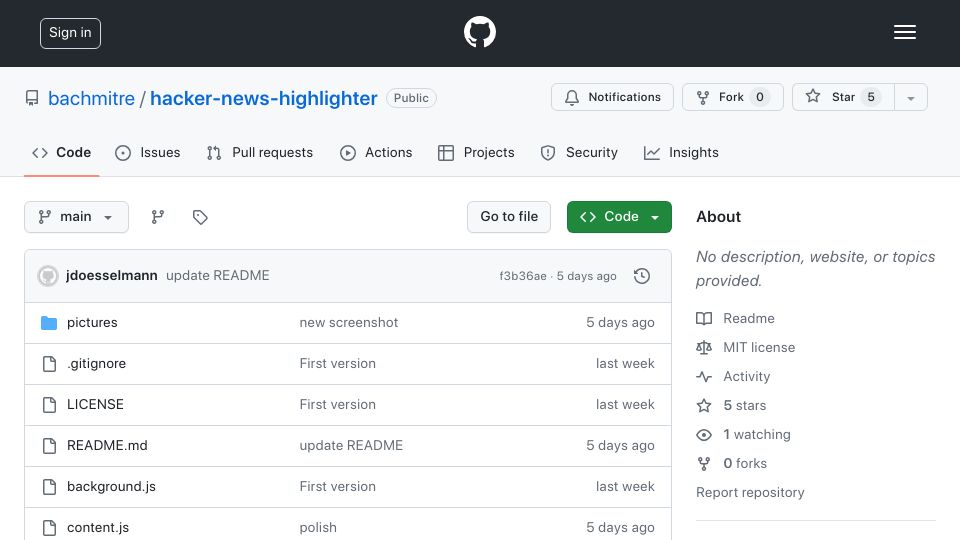The width and height of the screenshot is (960, 540).
Task: Switch to the Code tab
Action: pyautogui.click(x=61, y=152)
